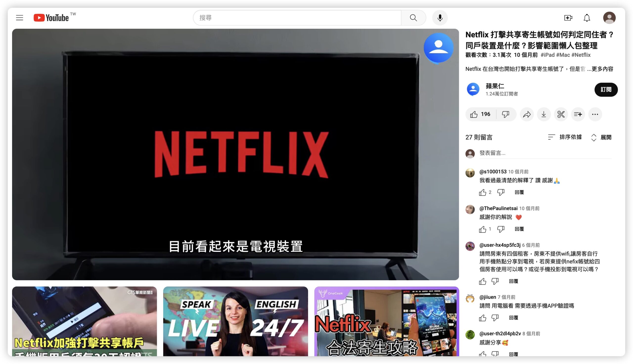Open CTS Netflix加強打擊共享帳戶 thumbnail
The width and height of the screenshot is (633, 364).
click(85, 321)
